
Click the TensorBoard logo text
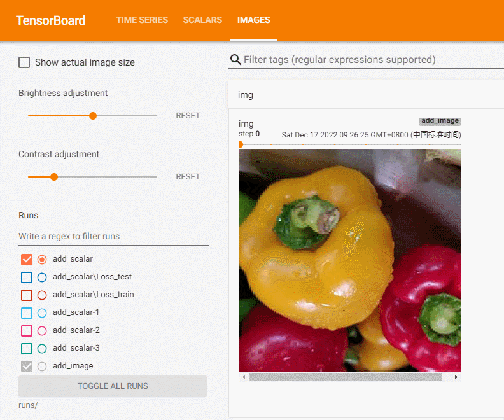coord(51,20)
